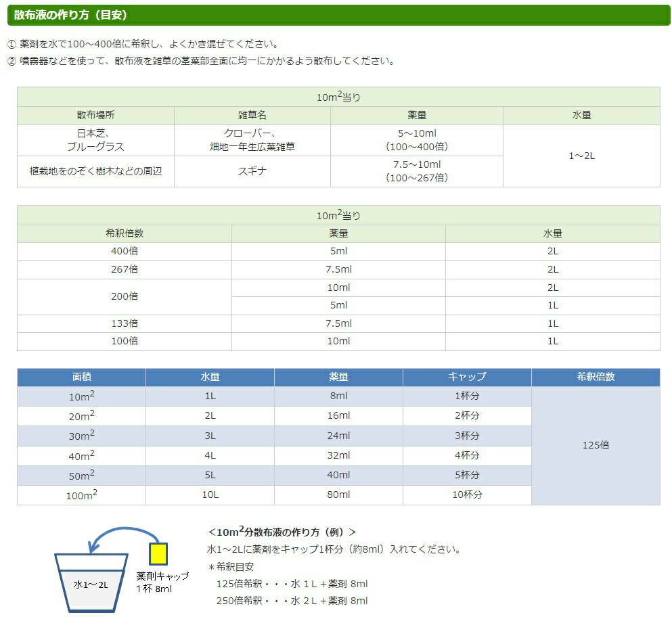The image size is (672, 619).
Task: Click the 10m²分散布液の作り方（例） heading
Action: coord(282,532)
